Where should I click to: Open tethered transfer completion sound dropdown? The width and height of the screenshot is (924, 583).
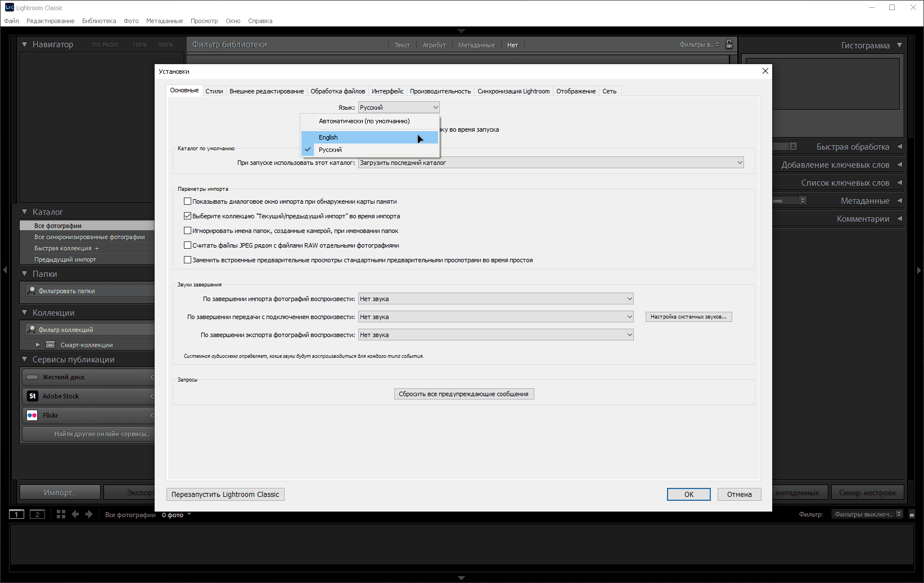[x=496, y=317]
